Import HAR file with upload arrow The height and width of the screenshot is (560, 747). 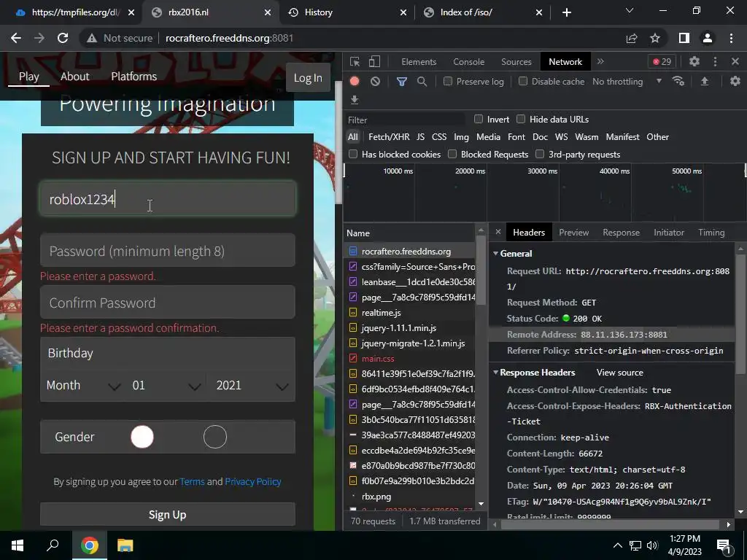pyautogui.click(x=704, y=82)
